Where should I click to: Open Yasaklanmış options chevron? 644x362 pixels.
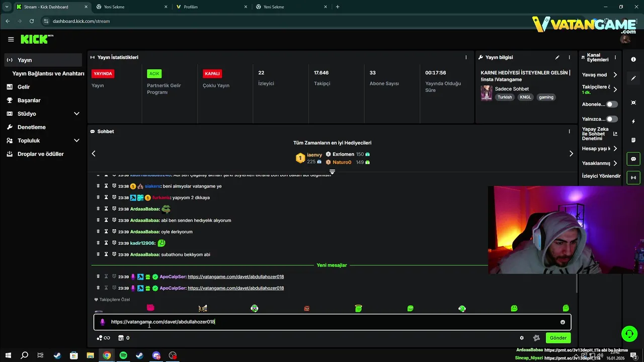click(615, 163)
